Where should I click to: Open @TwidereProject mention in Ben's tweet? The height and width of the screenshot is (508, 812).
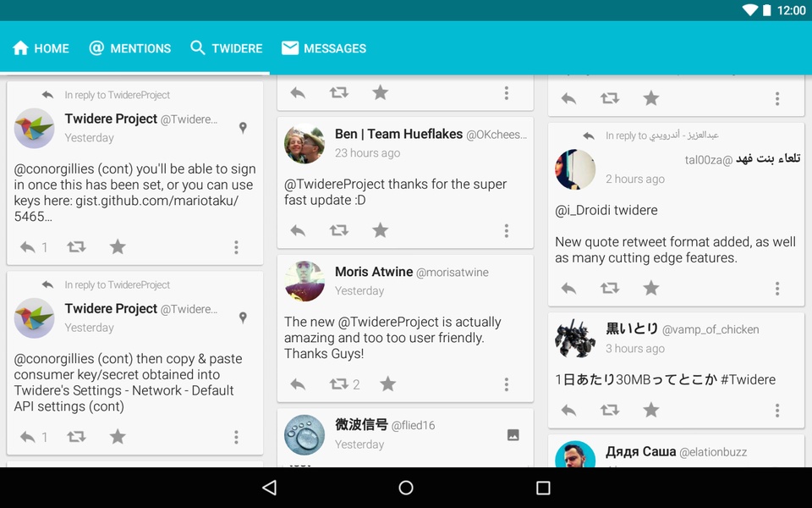click(x=334, y=184)
